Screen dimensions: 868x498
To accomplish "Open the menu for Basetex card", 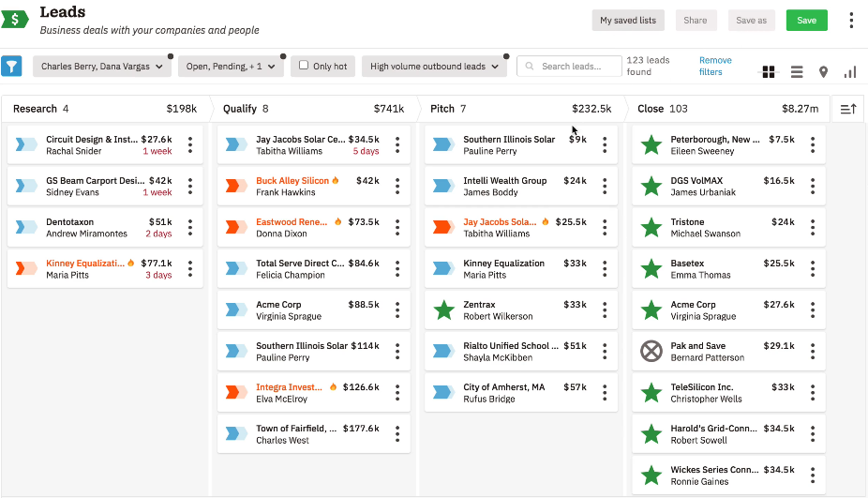I will tap(813, 268).
